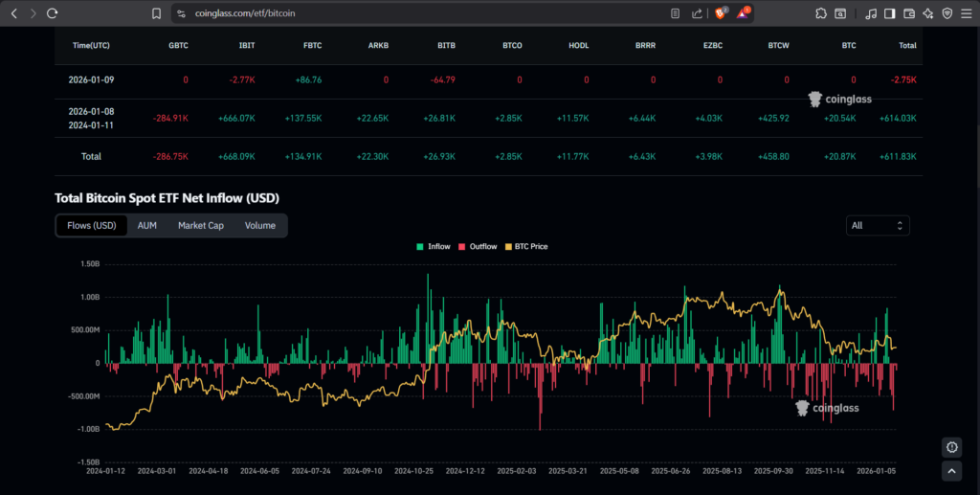The height and width of the screenshot is (495, 980).
Task: Switch to the Market Cap tab
Action: [x=200, y=226]
